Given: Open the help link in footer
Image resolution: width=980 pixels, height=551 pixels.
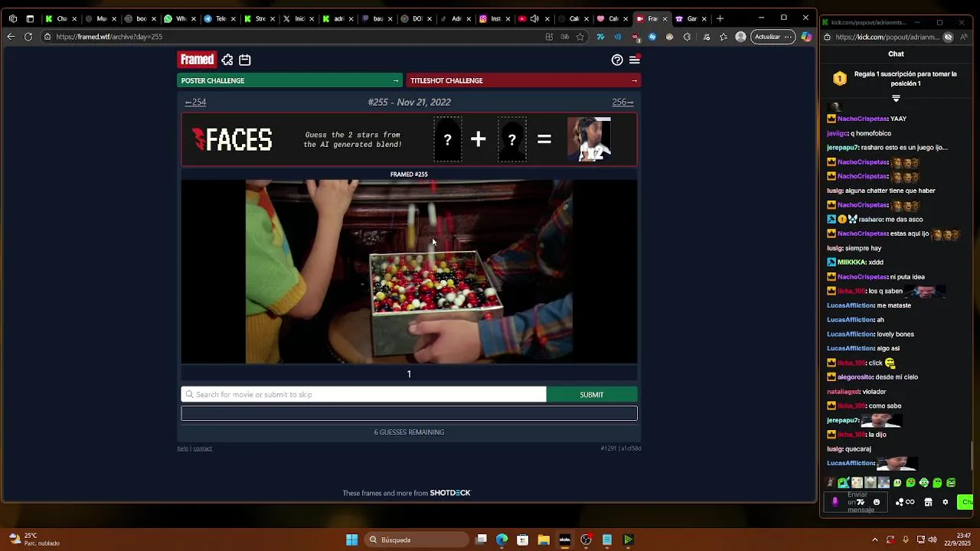Looking at the screenshot, I should [182, 448].
